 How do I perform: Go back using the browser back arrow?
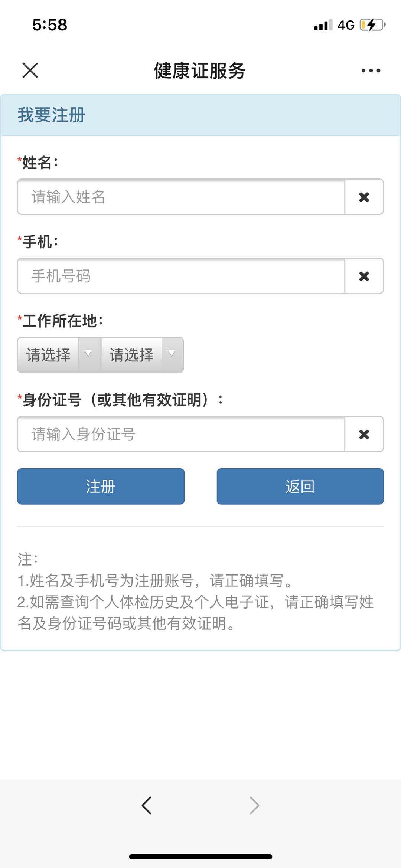[147, 806]
